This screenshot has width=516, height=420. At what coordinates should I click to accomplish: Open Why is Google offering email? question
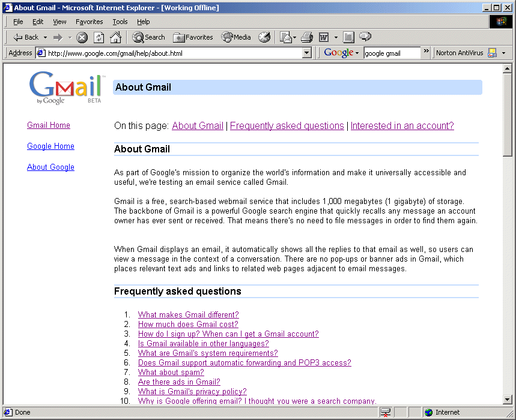(x=257, y=401)
